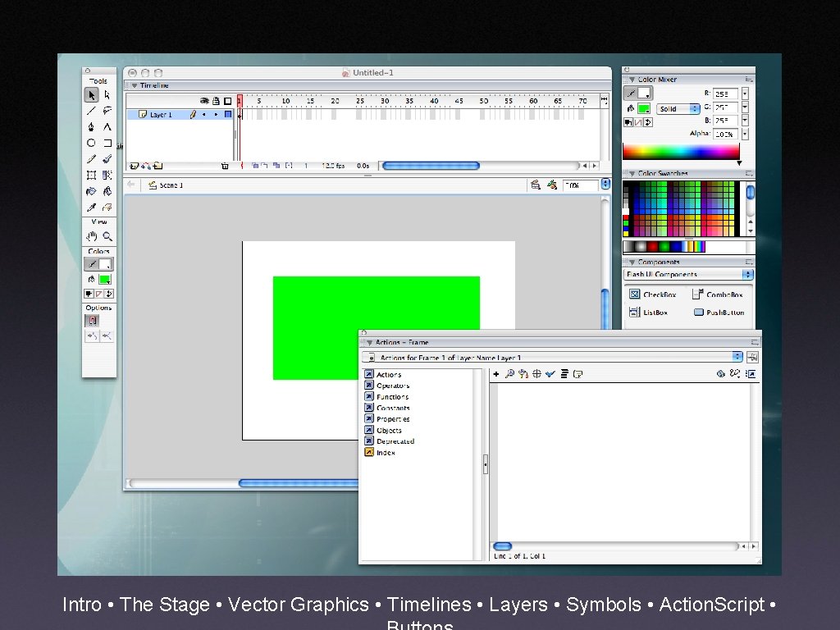Select the Lasso tool
840x630 pixels.
click(x=107, y=111)
